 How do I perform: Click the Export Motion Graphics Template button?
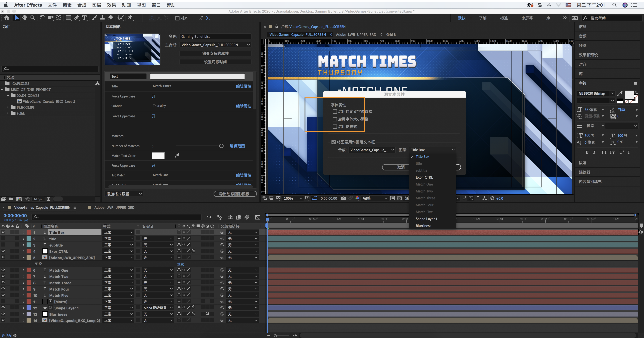(235, 194)
